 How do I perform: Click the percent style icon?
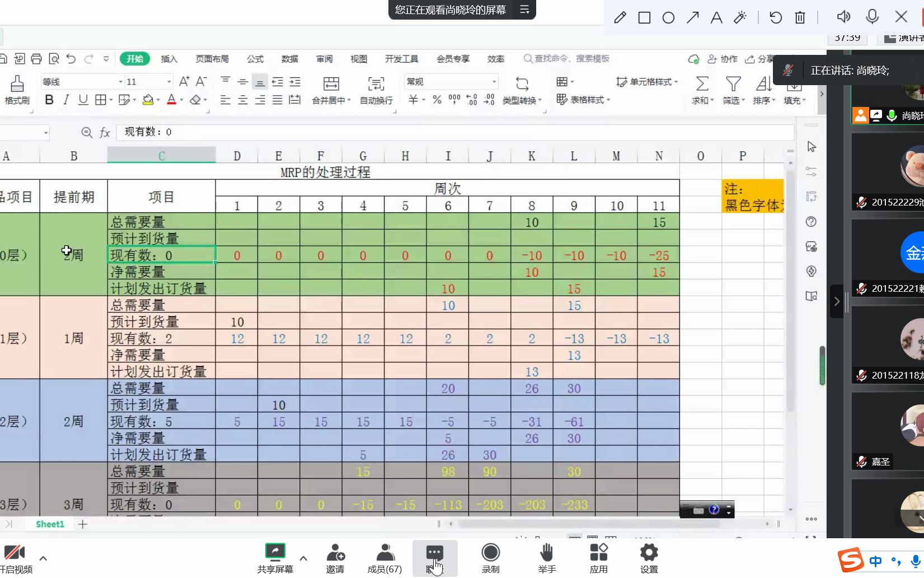tap(437, 100)
